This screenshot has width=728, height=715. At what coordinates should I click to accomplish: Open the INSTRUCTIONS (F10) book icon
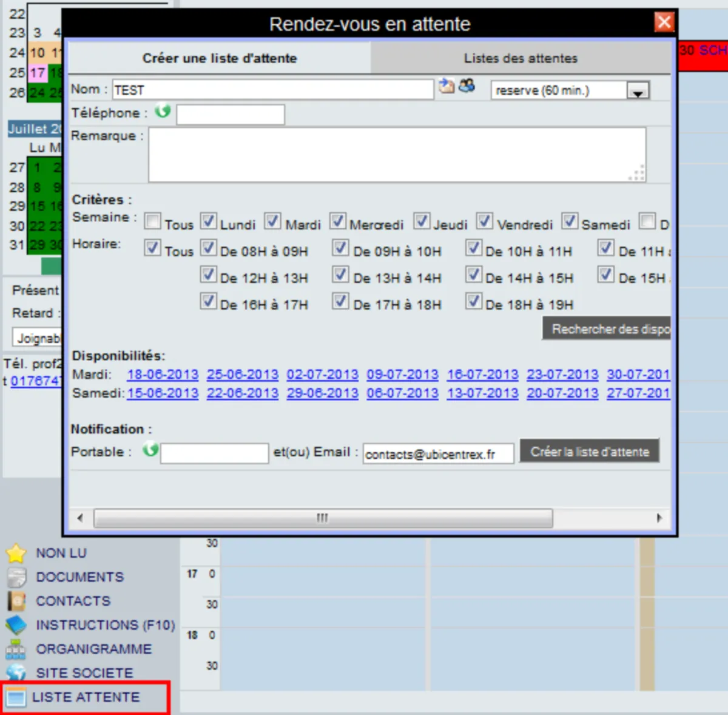16,625
